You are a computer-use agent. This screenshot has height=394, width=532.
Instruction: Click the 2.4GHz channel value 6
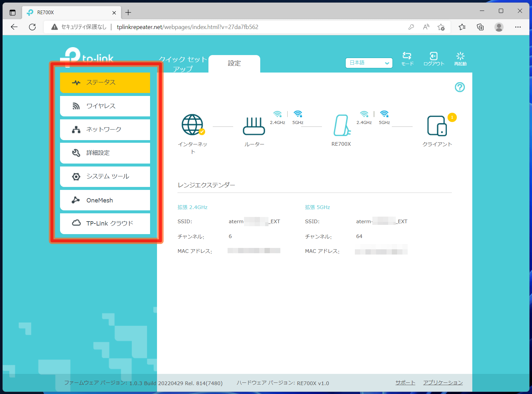click(230, 236)
